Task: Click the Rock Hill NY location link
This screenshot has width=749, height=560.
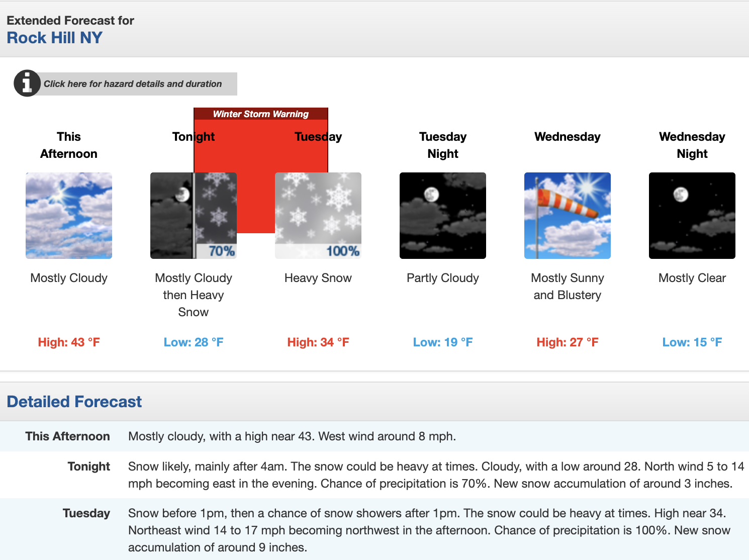Action: (54, 37)
